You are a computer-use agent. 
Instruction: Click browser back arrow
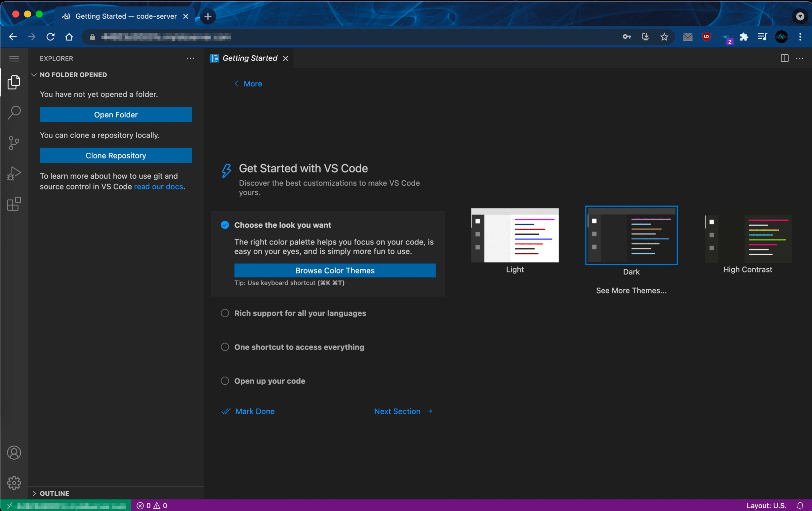pos(13,37)
